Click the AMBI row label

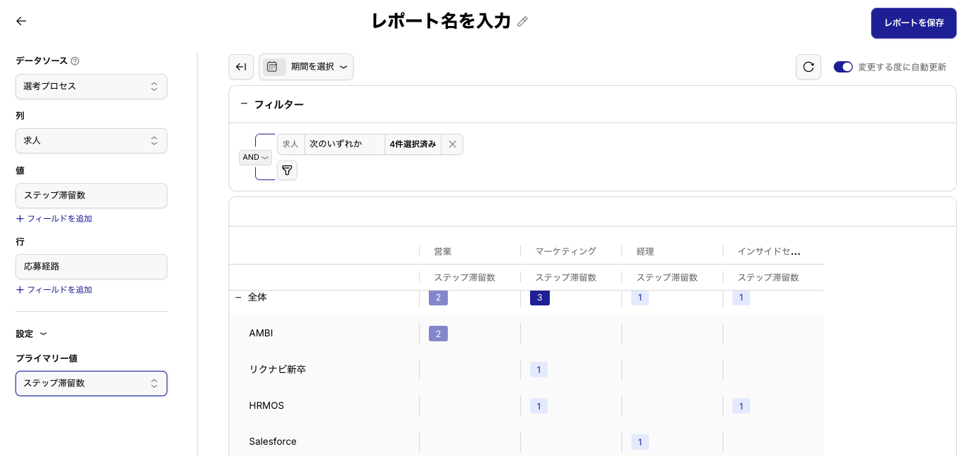coord(261,333)
